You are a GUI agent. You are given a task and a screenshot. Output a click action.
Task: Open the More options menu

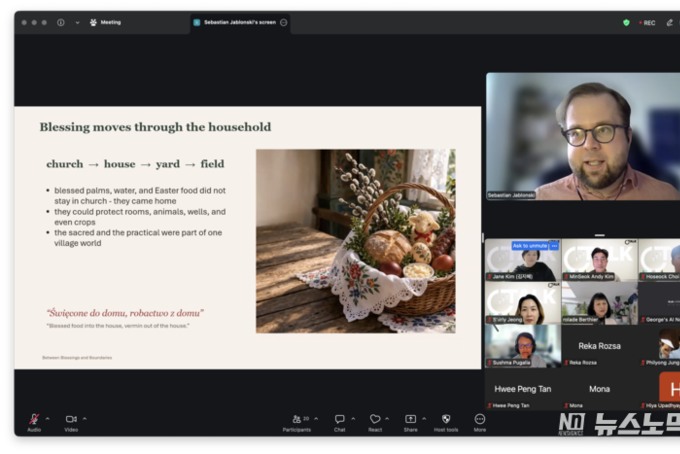click(480, 419)
